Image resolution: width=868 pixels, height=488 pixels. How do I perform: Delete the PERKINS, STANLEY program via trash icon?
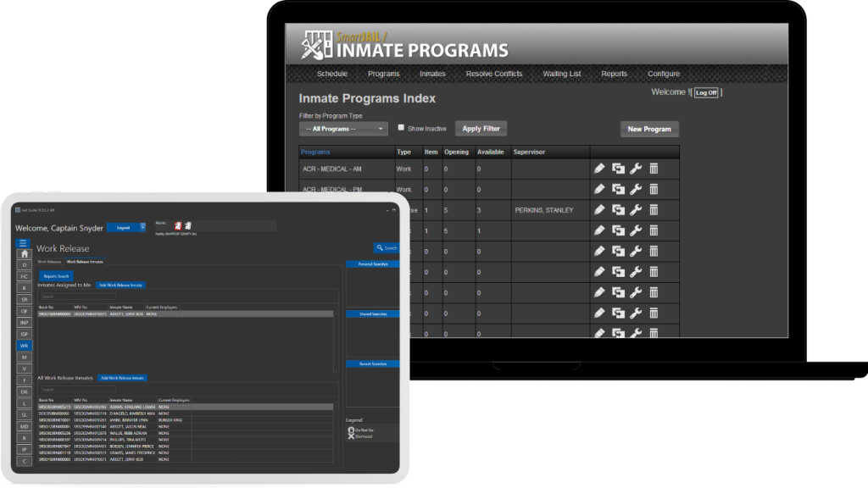pos(654,210)
